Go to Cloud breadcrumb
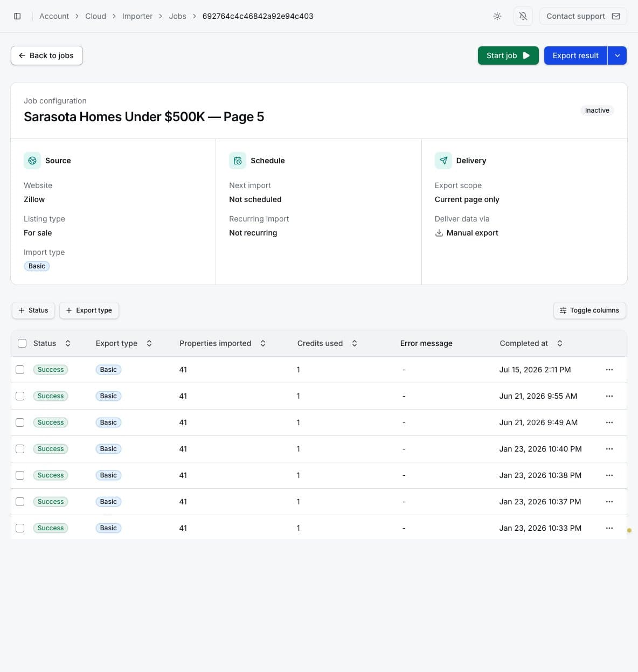This screenshot has width=638, height=672. 95,16
